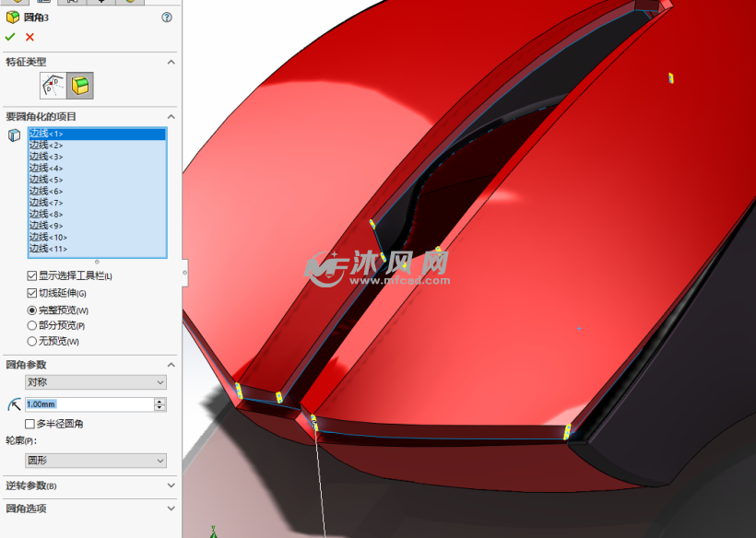The width and height of the screenshot is (756, 538).
Task: Collapse the 要圆角化的项目 section
Action: tap(171, 117)
